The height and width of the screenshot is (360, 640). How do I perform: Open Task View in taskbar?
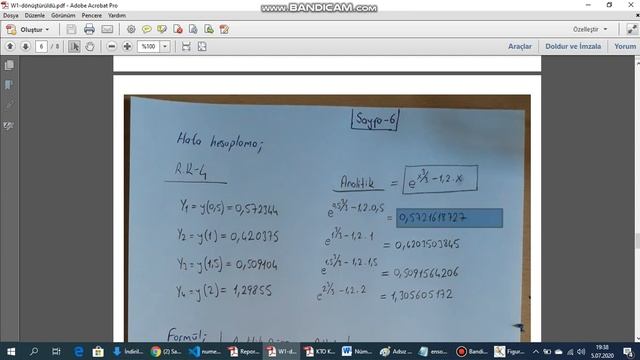[56, 351]
